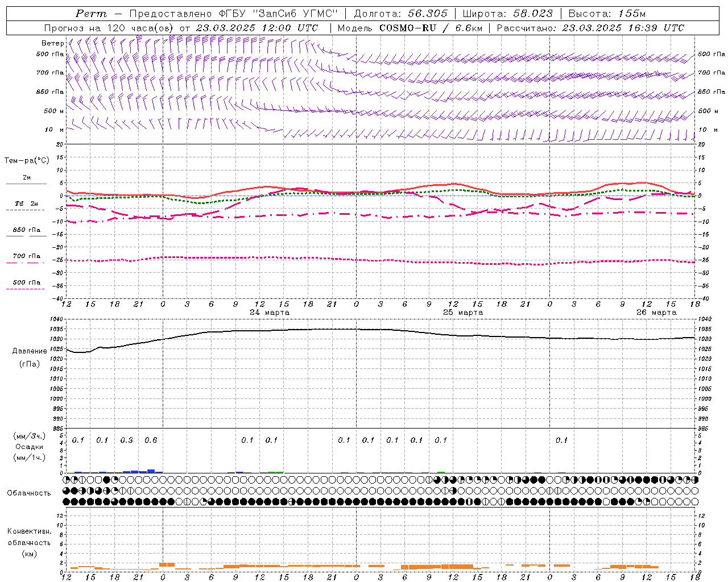Click the "24 марта" date label

[x=270, y=313]
